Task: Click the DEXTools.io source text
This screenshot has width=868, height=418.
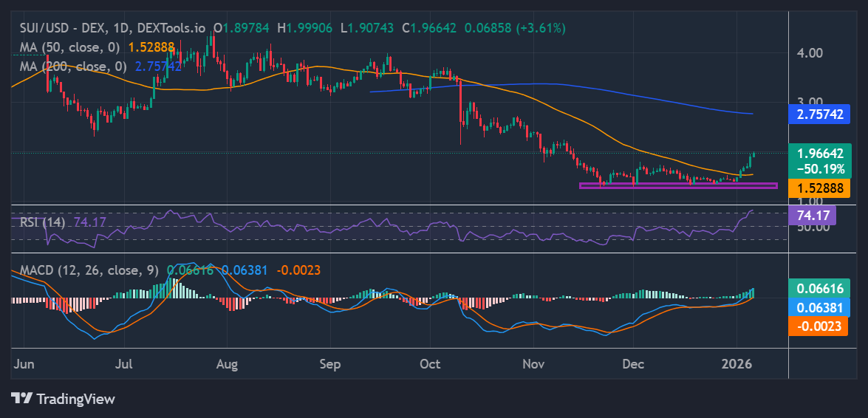Action: tap(173, 28)
